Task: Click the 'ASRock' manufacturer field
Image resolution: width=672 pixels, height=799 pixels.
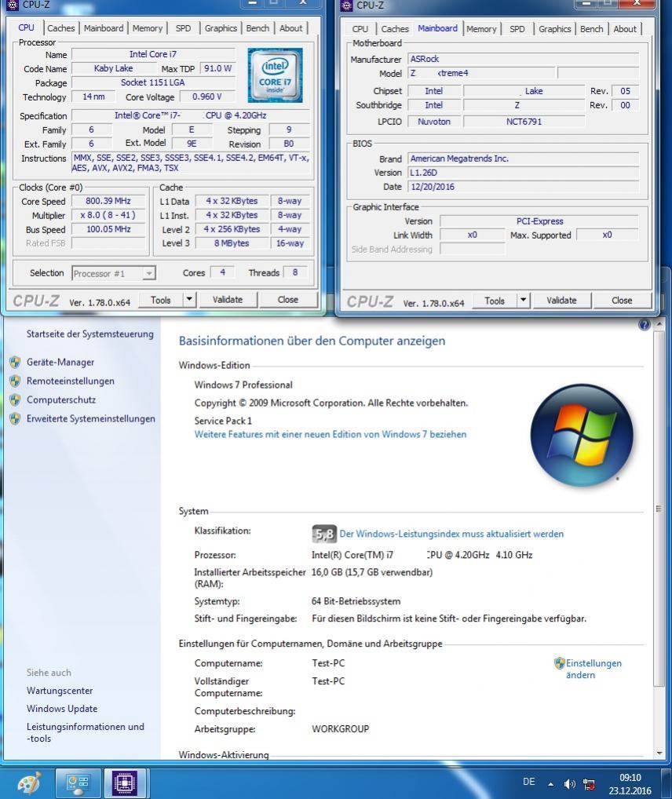Action: pos(523,59)
